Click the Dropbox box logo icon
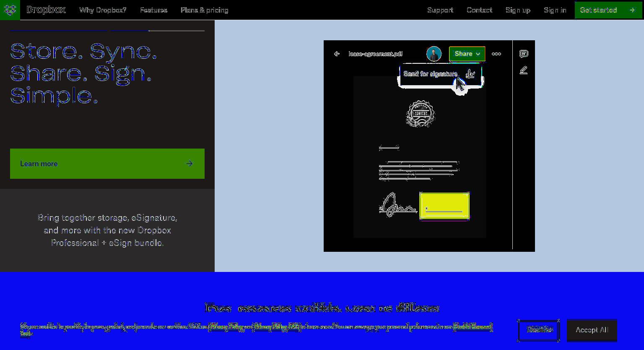The height and width of the screenshot is (350, 644). [x=10, y=10]
